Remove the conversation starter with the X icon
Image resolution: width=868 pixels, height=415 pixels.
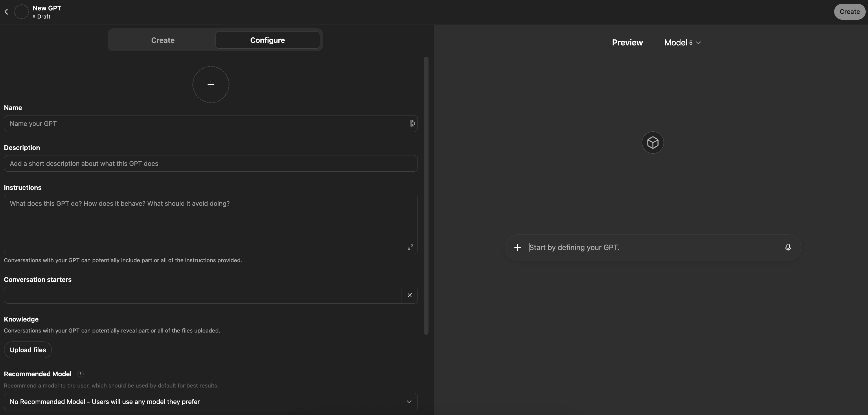409,295
